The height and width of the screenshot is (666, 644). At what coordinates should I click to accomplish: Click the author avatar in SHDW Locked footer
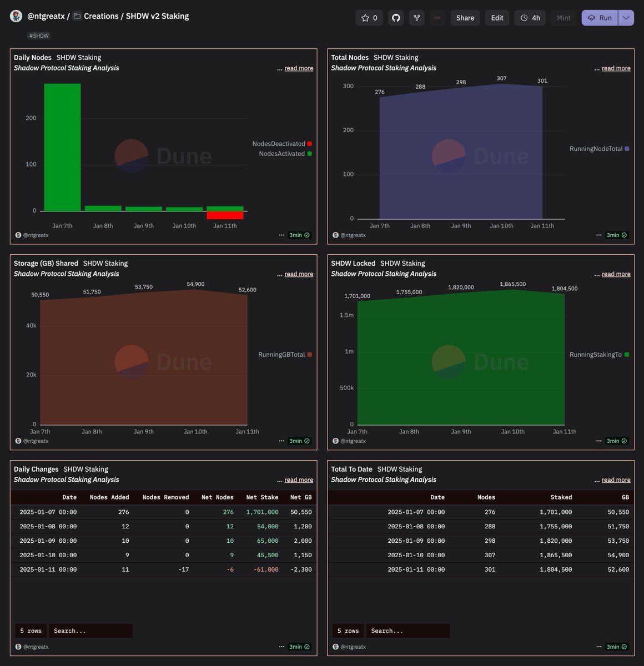pyautogui.click(x=335, y=441)
